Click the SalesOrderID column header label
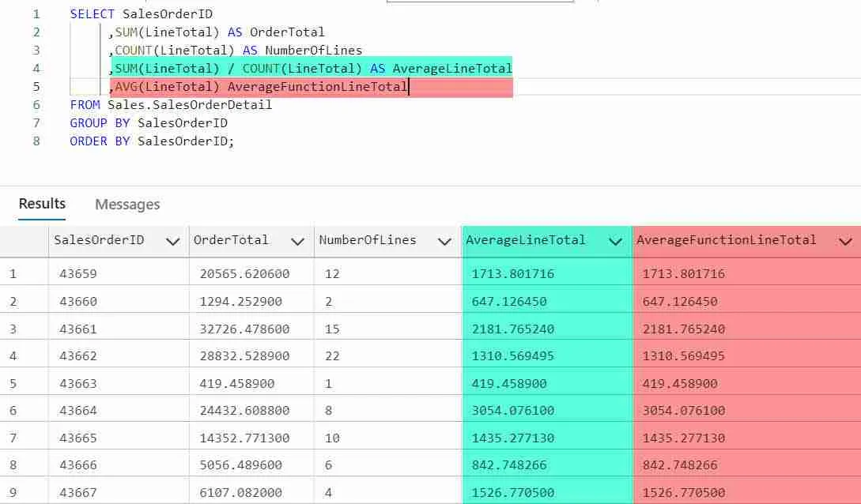 tap(99, 239)
